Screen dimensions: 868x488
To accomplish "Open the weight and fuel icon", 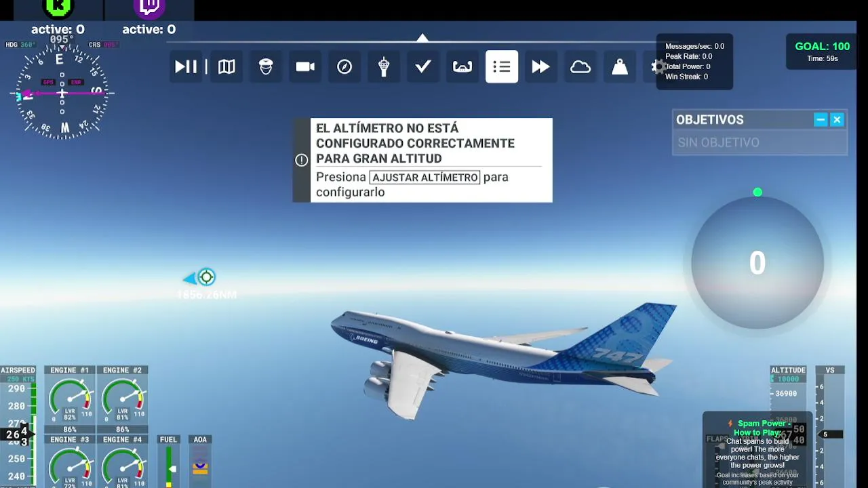I will pyautogui.click(x=620, y=66).
